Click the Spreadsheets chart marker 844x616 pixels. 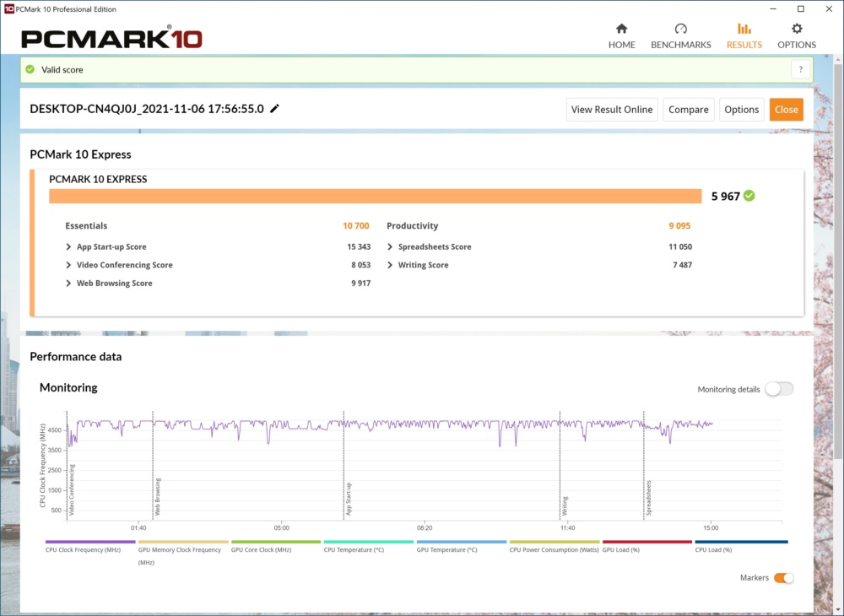pyautogui.click(x=648, y=498)
